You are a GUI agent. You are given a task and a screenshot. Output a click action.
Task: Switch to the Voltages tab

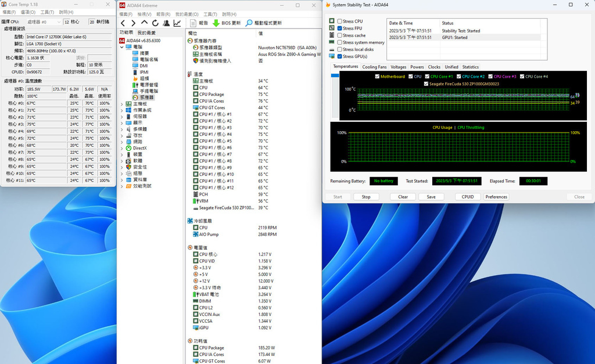point(399,67)
